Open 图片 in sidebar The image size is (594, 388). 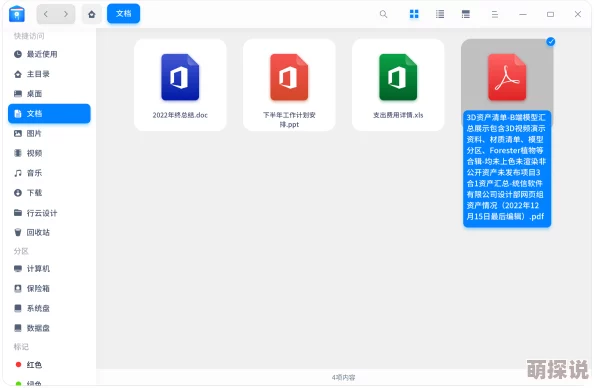click(49, 133)
